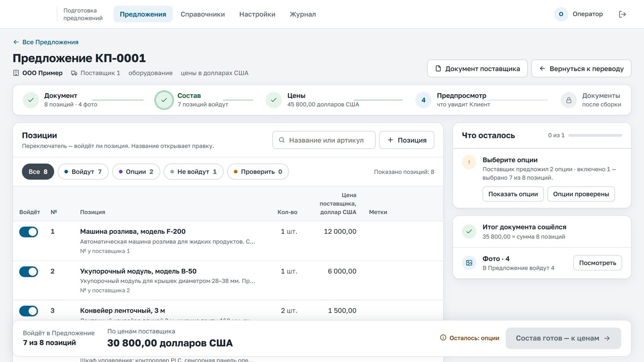Click Показать опции button
Image resolution: width=644 pixels, height=362 pixels.
513,194
